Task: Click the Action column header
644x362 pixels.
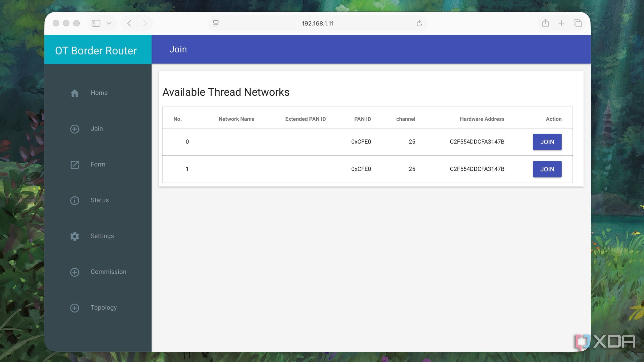Action: click(x=554, y=119)
